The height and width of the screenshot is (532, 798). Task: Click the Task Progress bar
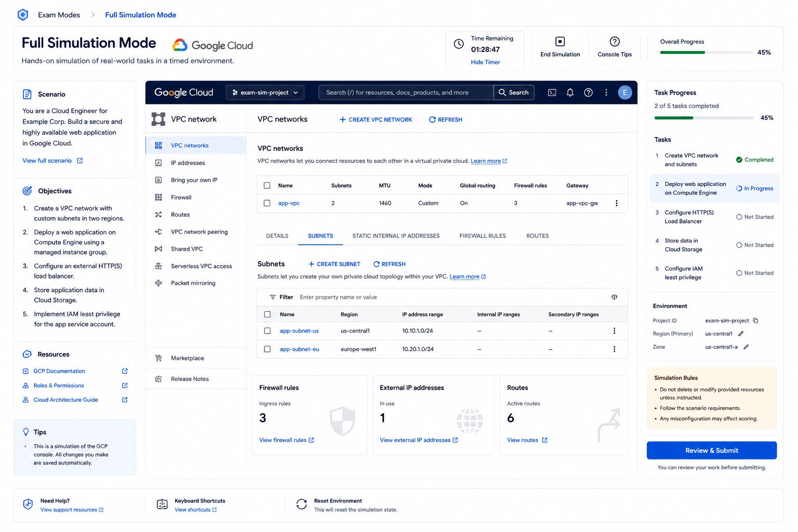(x=704, y=118)
